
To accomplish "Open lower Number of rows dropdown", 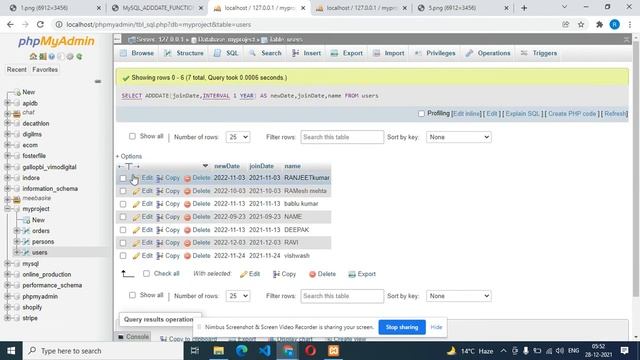I will [x=238, y=296].
